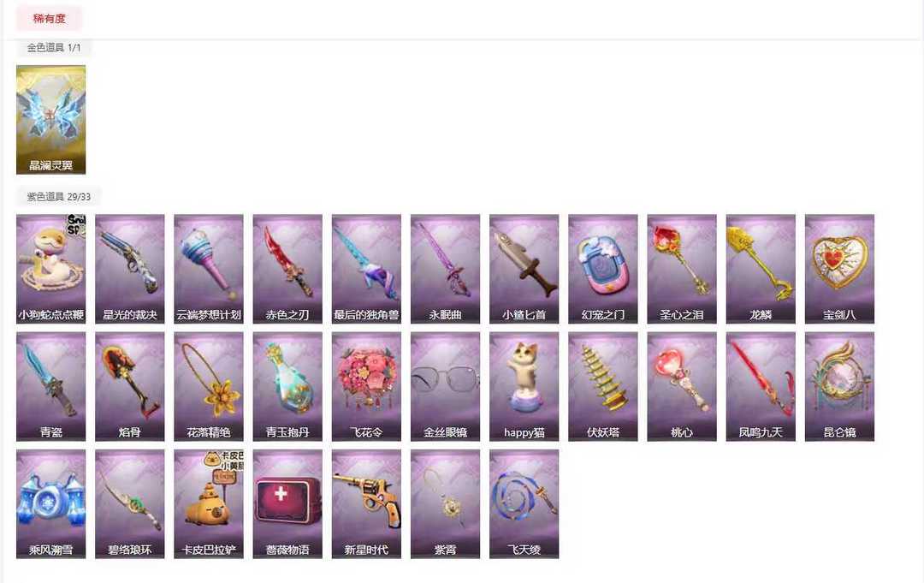
Task: Select the 卡皮巴拉铲 capybara item
Action: [209, 504]
